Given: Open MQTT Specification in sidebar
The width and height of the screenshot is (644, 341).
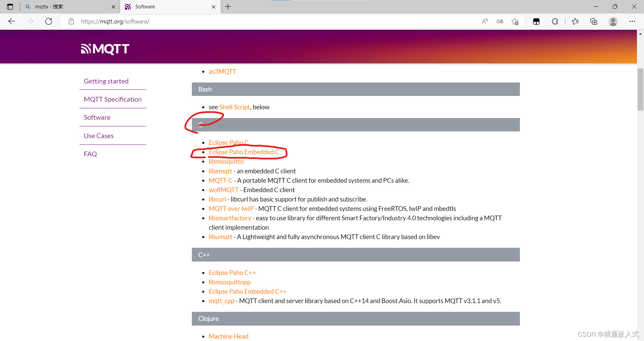Looking at the screenshot, I should click(x=113, y=99).
